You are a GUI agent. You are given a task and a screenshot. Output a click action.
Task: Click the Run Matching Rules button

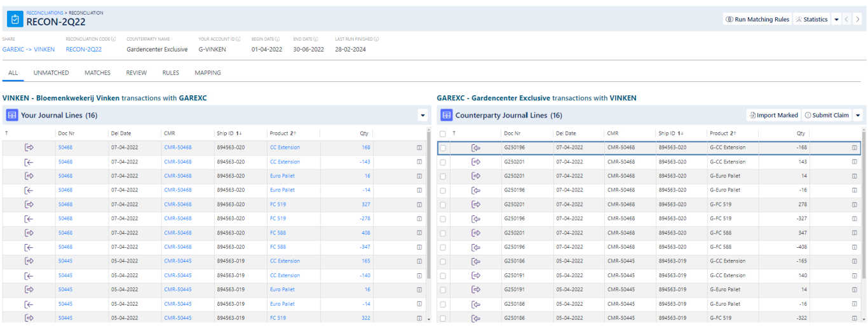[x=757, y=20]
